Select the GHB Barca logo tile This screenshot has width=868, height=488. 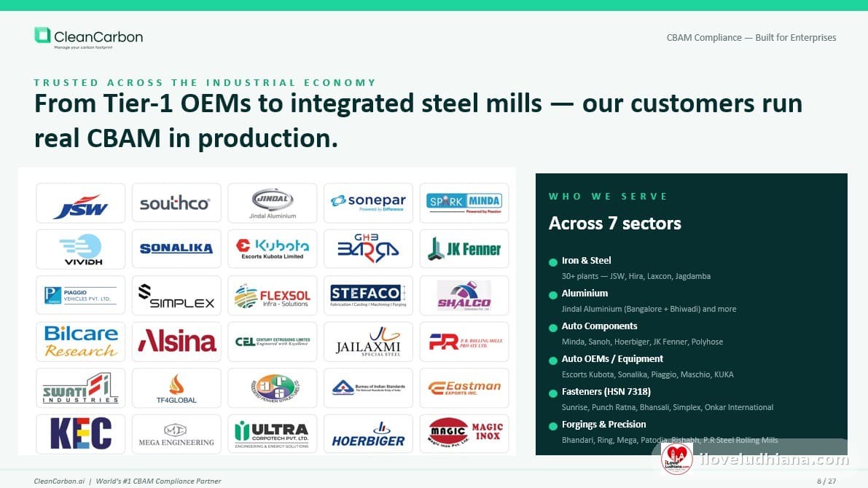tap(368, 249)
